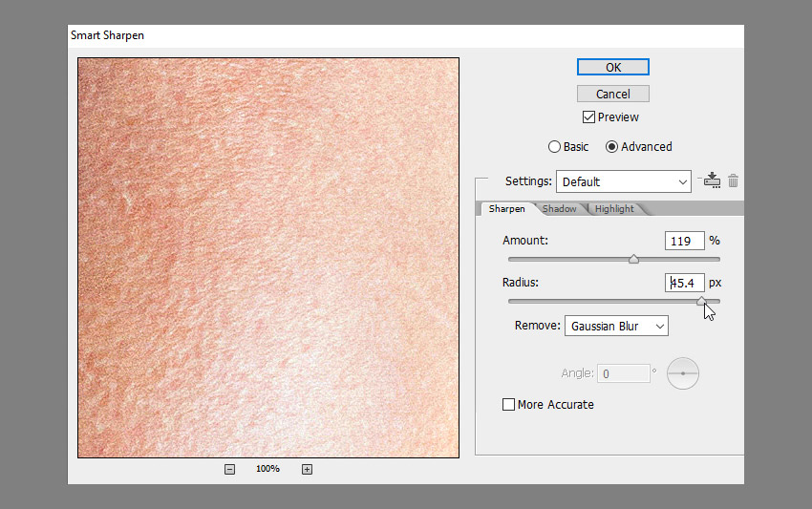Click the Cancel button
Viewport: 812px width, 509px height.
point(613,94)
